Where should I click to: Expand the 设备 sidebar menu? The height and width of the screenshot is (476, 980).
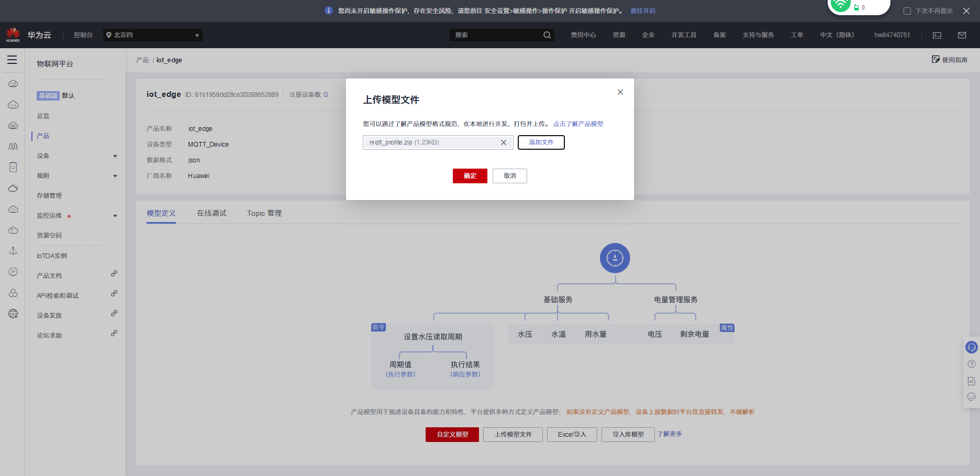[x=115, y=156]
